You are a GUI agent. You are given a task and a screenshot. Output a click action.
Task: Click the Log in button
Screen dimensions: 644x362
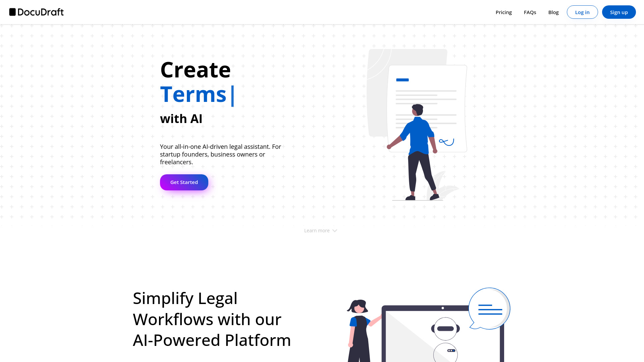pos(582,12)
